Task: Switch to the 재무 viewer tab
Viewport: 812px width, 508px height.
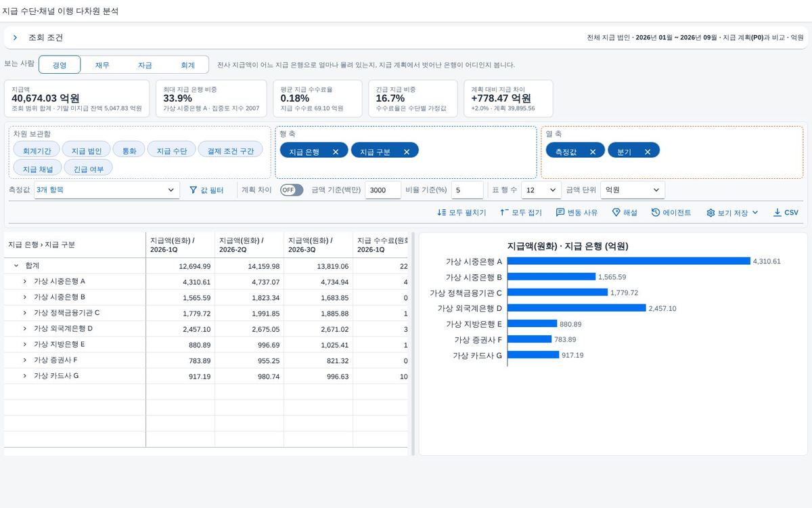Action: click(x=102, y=65)
